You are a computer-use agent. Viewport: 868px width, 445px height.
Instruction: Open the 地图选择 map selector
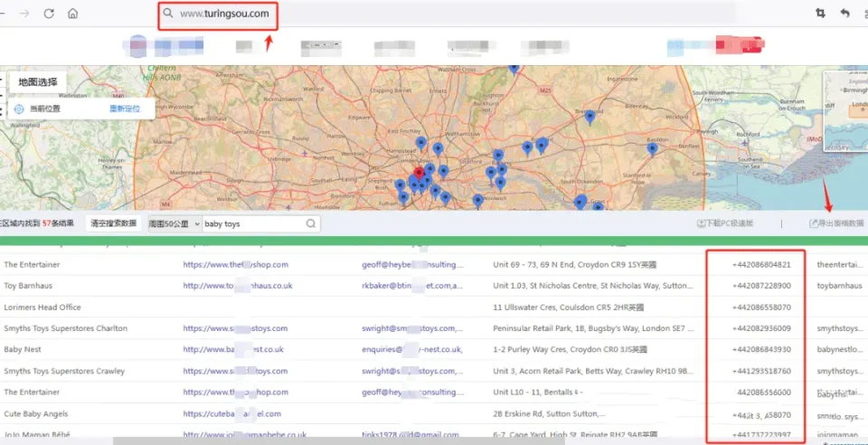pos(38,82)
